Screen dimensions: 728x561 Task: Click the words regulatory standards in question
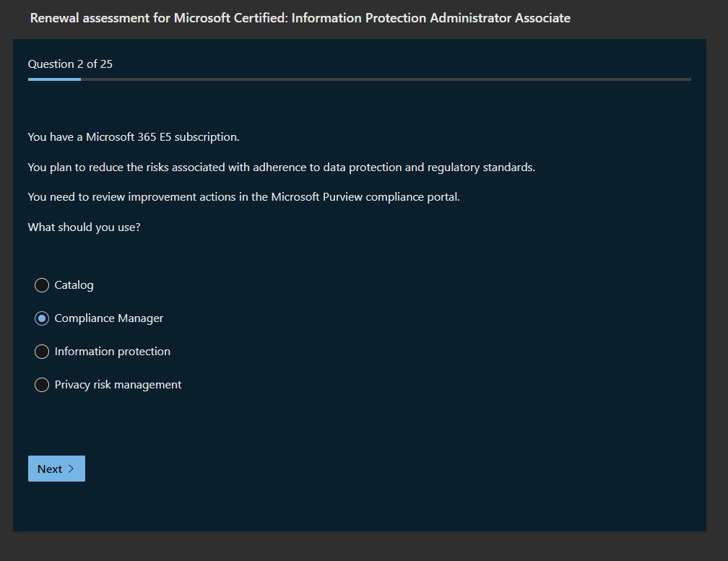point(480,168)
